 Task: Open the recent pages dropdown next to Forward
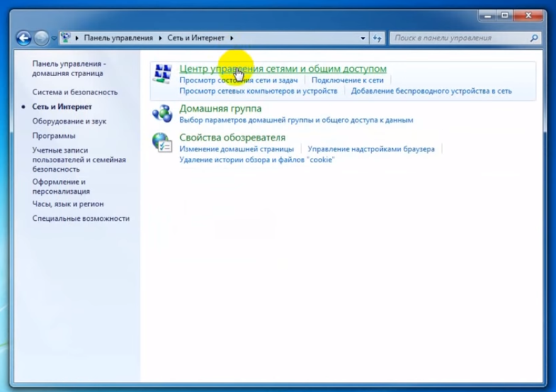[x=54, y=38]
